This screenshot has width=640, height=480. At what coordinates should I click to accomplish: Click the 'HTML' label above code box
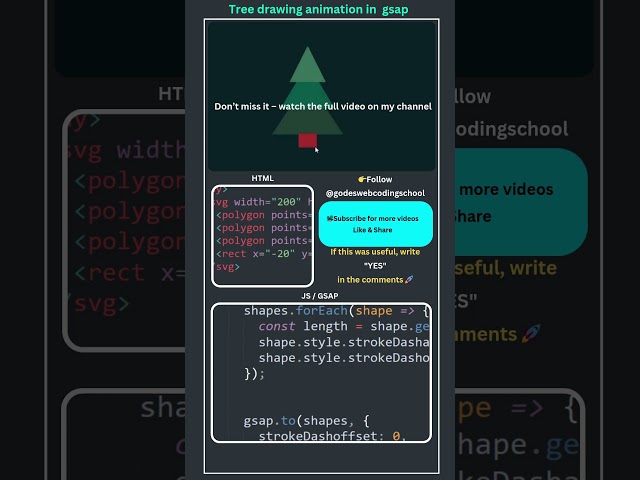pos(262,178)
